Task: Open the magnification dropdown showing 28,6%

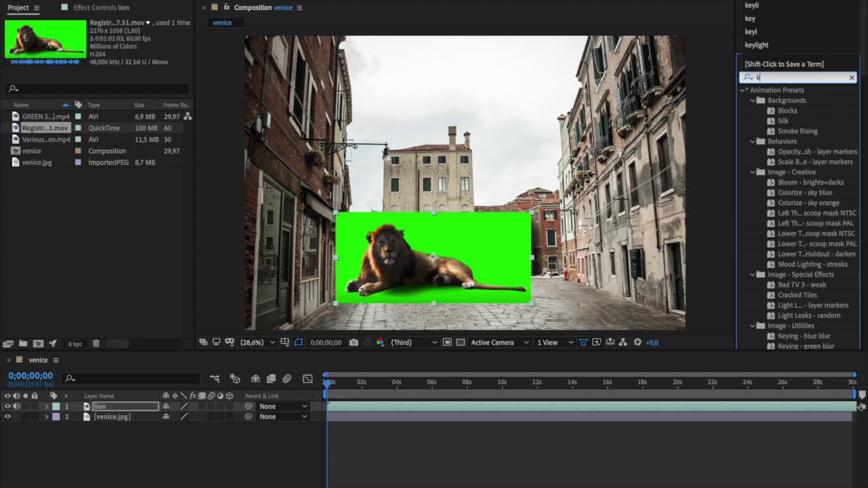Action: 258,342
